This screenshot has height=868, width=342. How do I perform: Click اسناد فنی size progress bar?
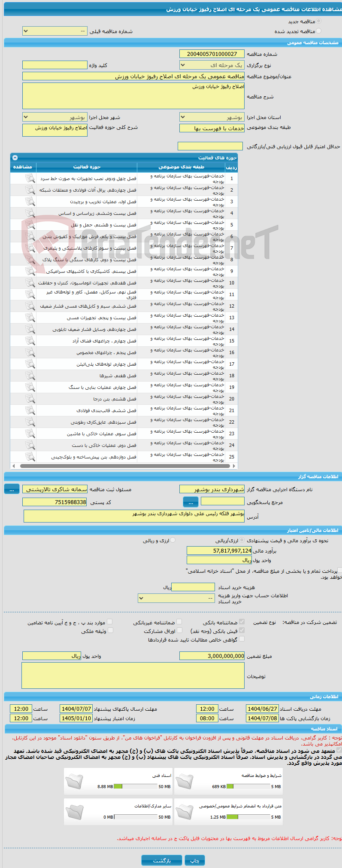[136, 787]
